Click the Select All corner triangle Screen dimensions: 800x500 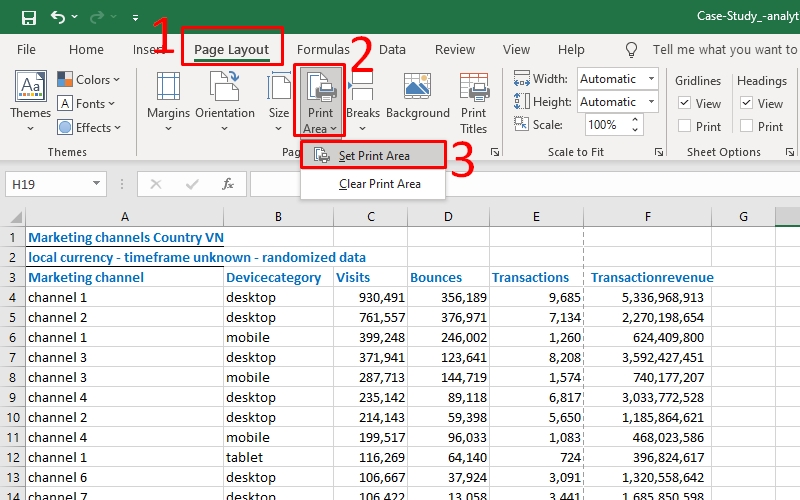(x=16, y=217)
